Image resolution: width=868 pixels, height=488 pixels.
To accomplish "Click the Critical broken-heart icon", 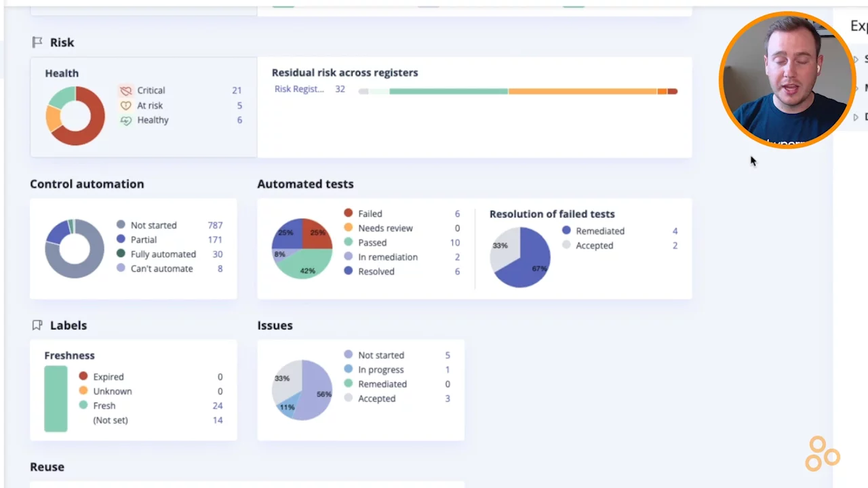I will [x=125, y=90].
